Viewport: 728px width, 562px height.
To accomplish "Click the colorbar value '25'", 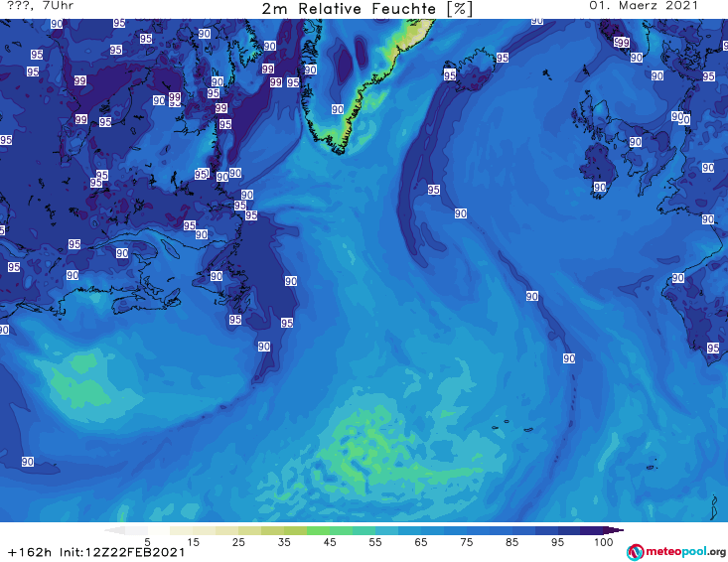I will point(238,542).
